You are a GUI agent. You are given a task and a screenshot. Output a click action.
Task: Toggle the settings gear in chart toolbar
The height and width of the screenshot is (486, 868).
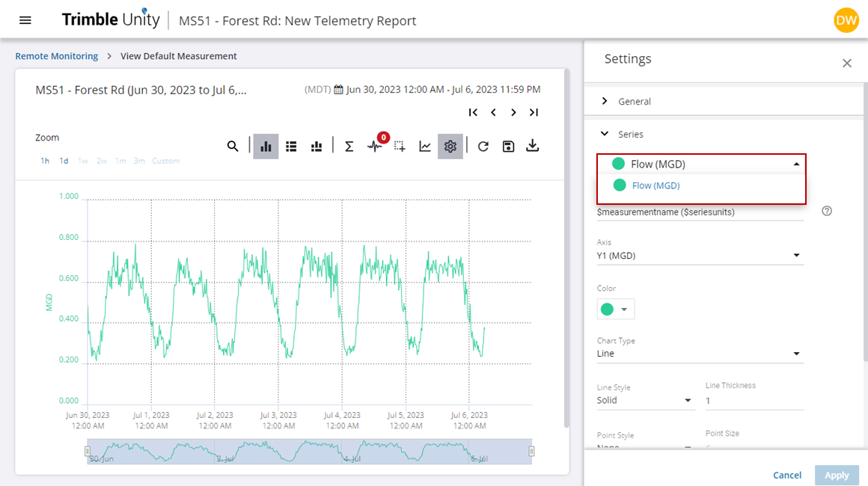coord(450,147)
